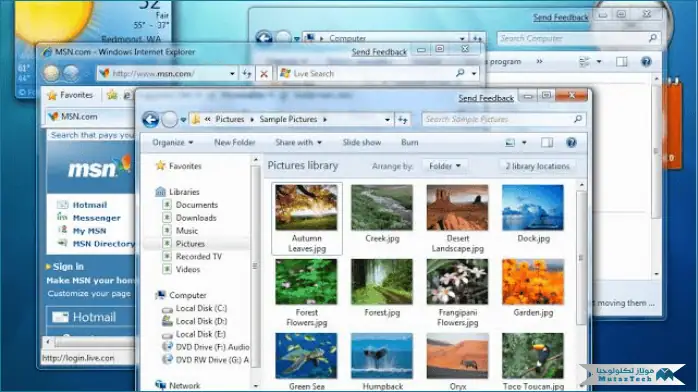
Task: Open the My MSN link
Action: [89, 230]
